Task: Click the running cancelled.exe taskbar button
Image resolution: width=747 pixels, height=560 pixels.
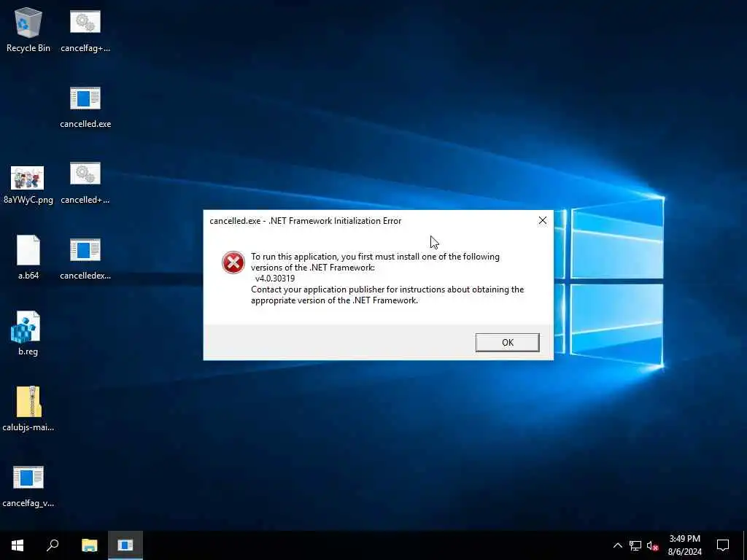Action: pyautogui.click(x=125, y=545)
